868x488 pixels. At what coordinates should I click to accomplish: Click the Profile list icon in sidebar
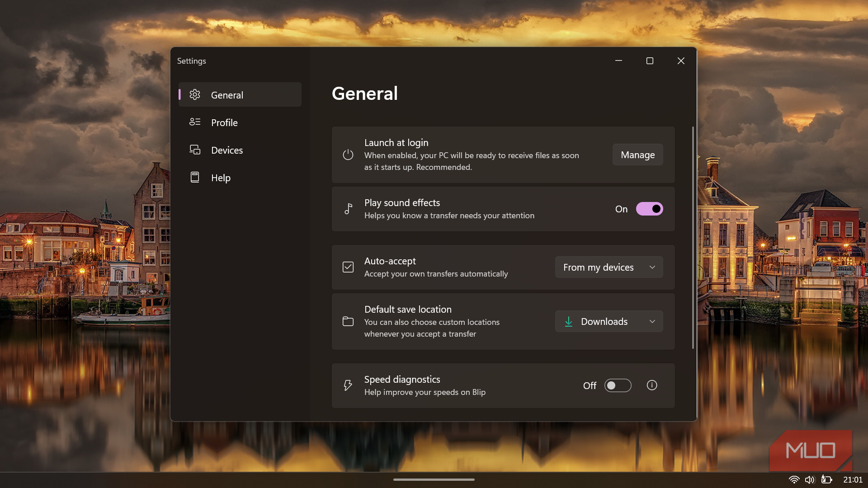click(195, 122)
